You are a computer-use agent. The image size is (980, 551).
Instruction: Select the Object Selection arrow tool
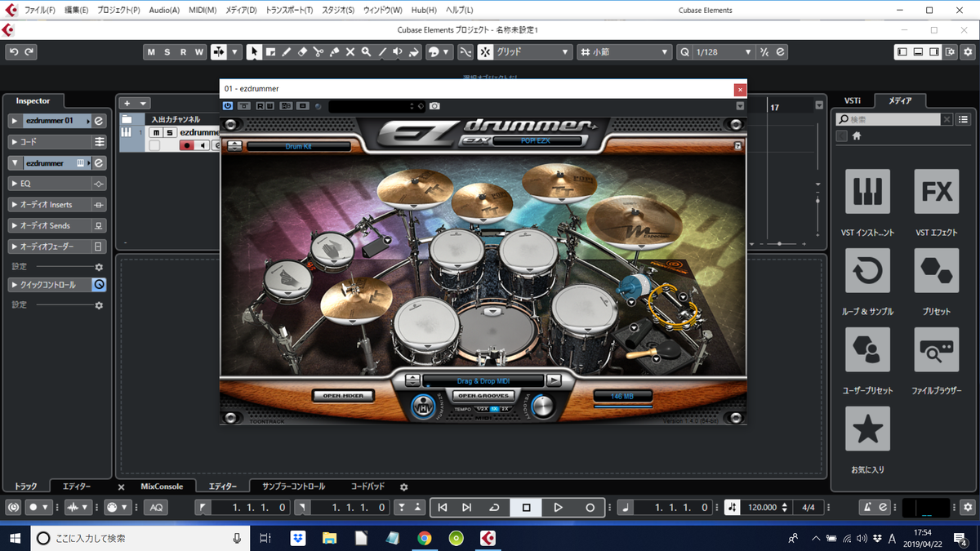click(254, 52)
